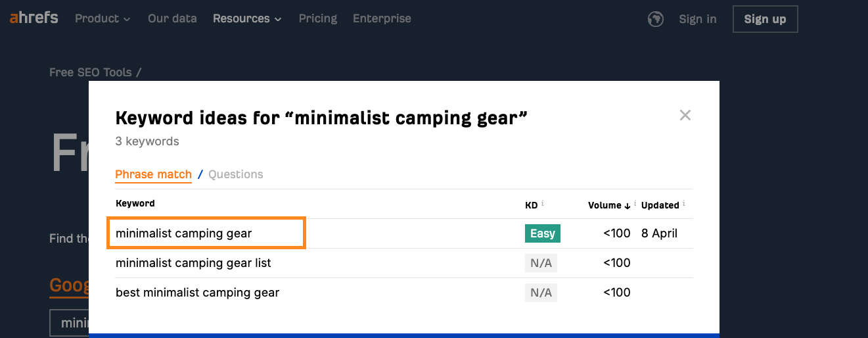Screen dimensions: 868x338
Task: Click the Updated column info icon
Action: click(x=684, y=204)
